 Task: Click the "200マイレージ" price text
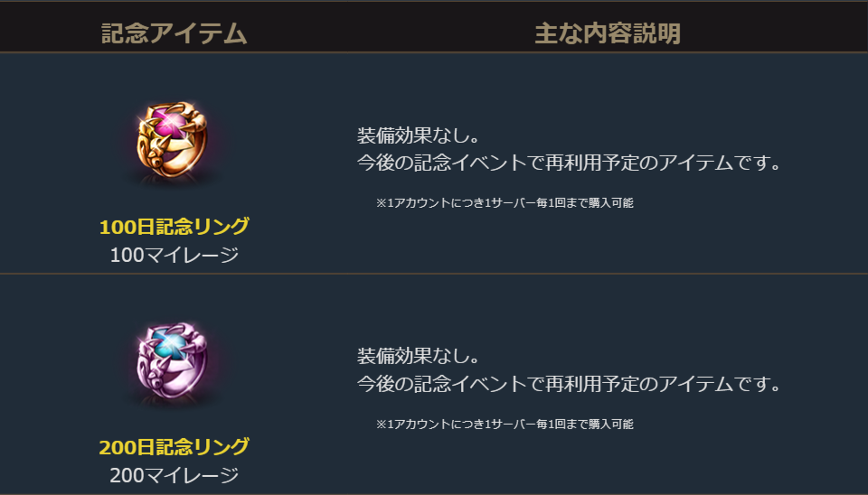pyautogui.click(x=175, y=475)
